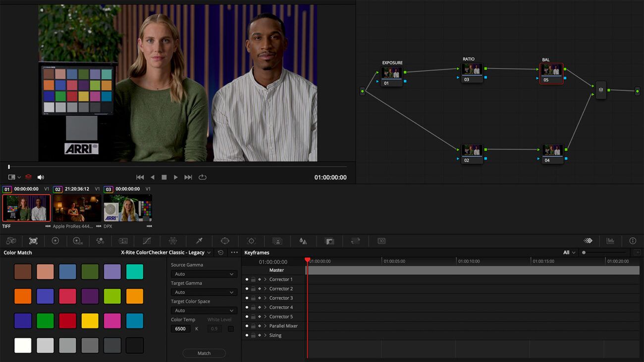
Task: Open the 3D stereoscopic palette
Action: 381,241
